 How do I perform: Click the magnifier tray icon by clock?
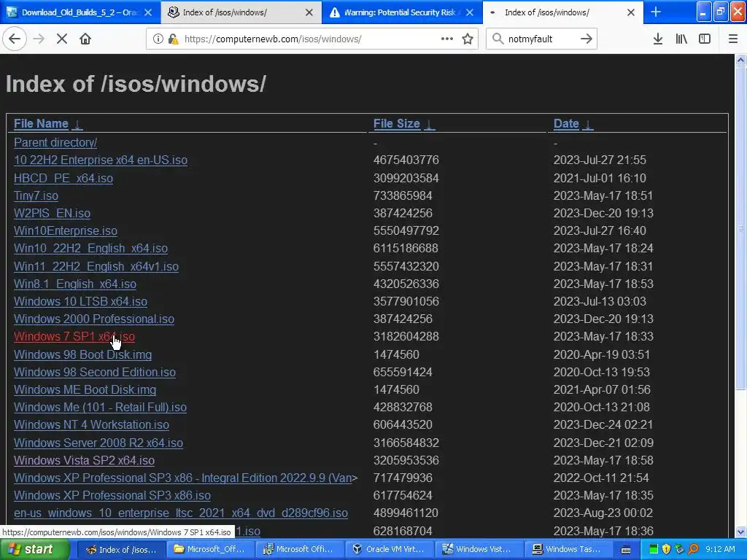point(693,550)
